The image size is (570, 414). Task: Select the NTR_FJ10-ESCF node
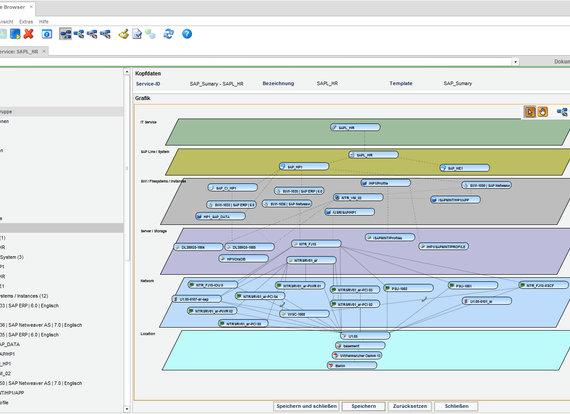point(543,285)
